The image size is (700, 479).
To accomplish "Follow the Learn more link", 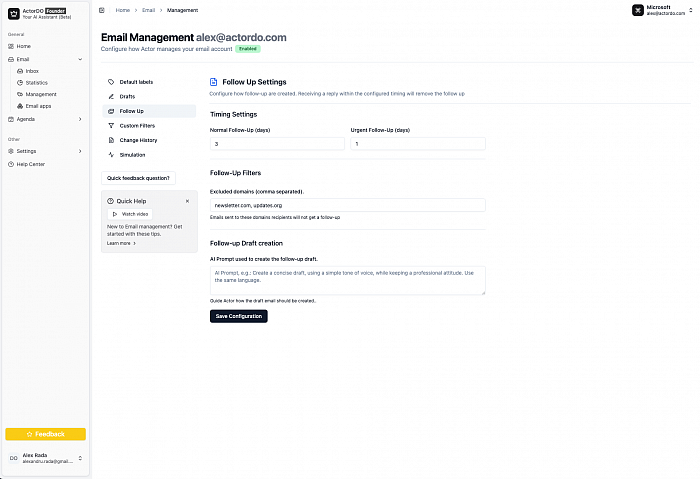I will pos(120,243).
